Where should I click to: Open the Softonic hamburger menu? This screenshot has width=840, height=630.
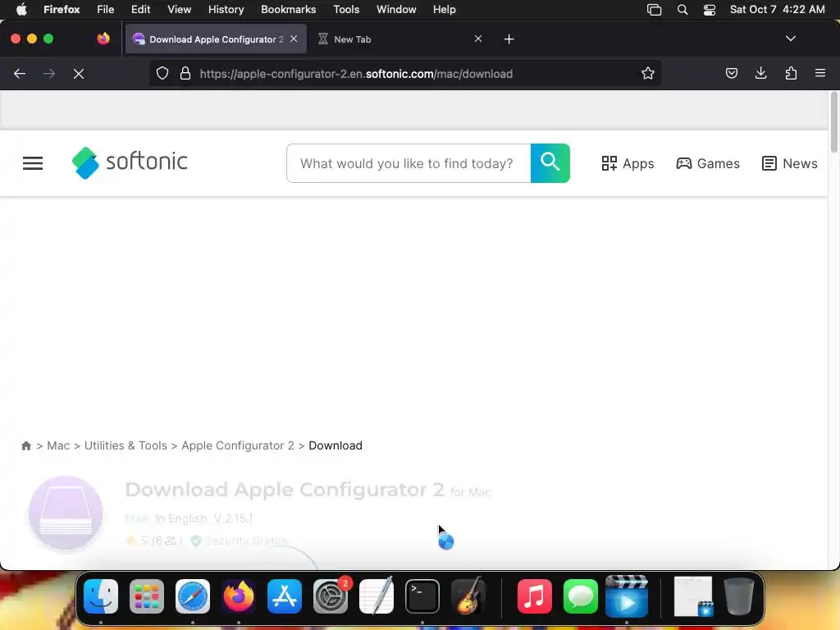click(x=33, y=163)
